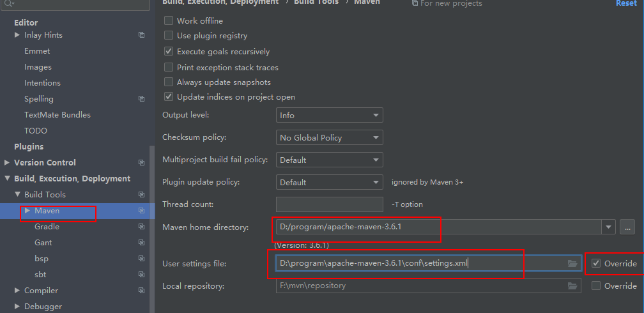Enable the Work offline checkbox
Screen dimensions: 644x313
(169, 21)
